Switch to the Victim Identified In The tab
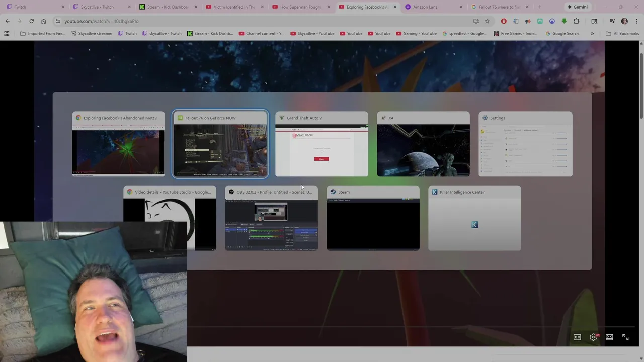644x362 pixels. (235, 7)
